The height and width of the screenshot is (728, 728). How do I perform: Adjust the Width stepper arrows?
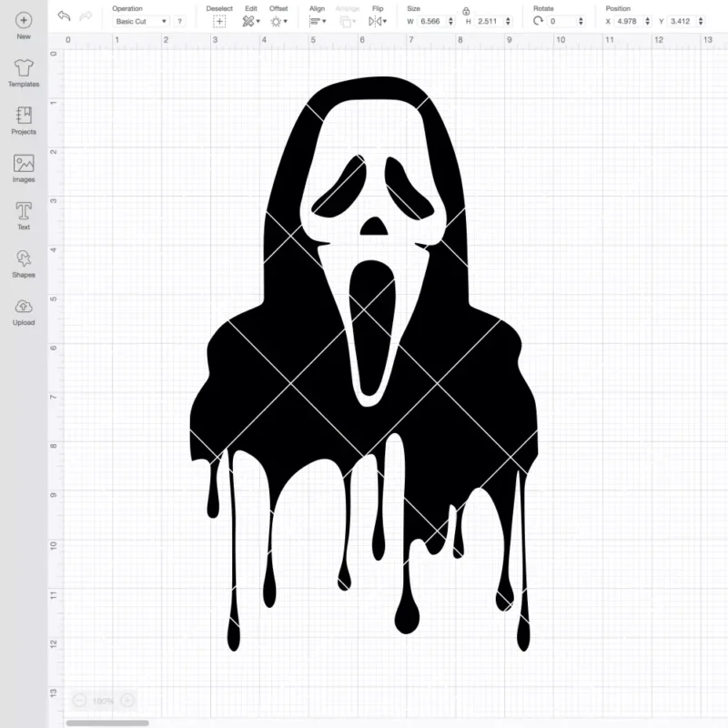point(450,21)
